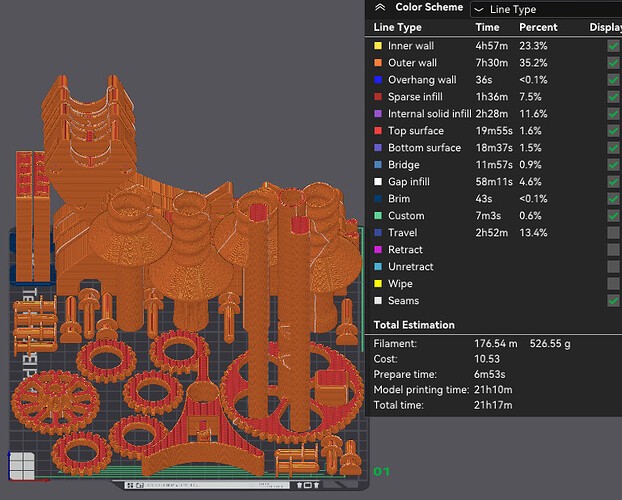Enable the Unretract display checkbox
This screenshot has width=622, height=500.
pos(613,267)
